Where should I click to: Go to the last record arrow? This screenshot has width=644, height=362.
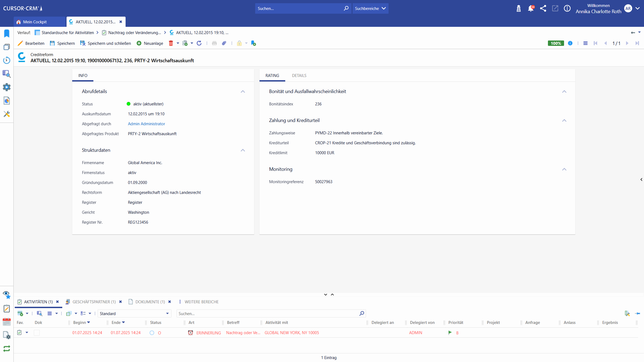coord(637,43)
